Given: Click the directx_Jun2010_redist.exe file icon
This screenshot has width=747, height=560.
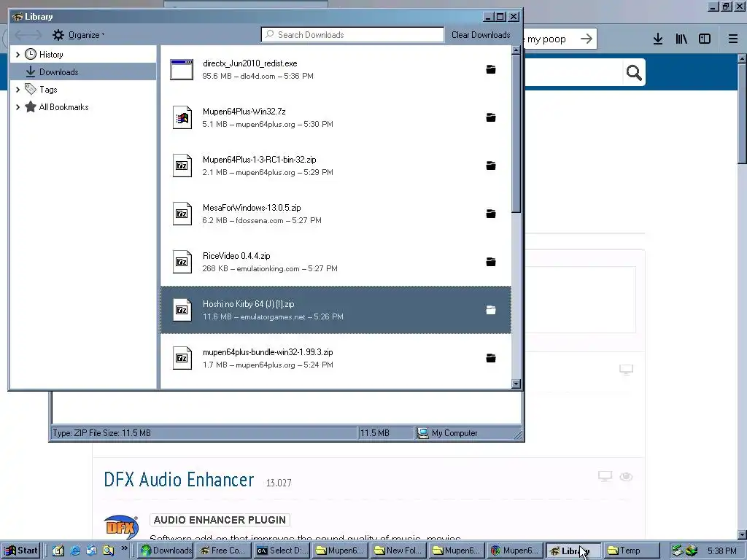Looking at the screenshot, I should pos(182,69).
